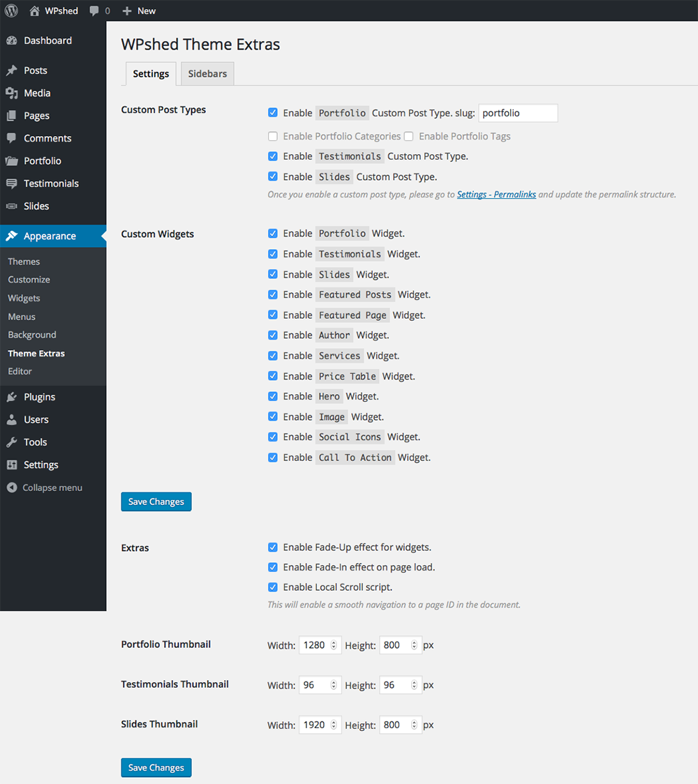Toggle Enable Fade-In effect on page load
The image size is (698, 784).
(273, 567)
